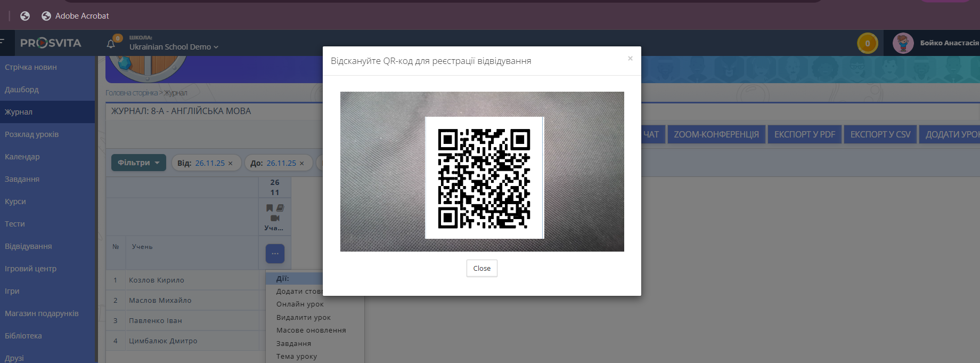The height and width of the screenshot is (363, 980).
Task: Click the bookmark icon in the lesson column
Action: coord(269,208)
